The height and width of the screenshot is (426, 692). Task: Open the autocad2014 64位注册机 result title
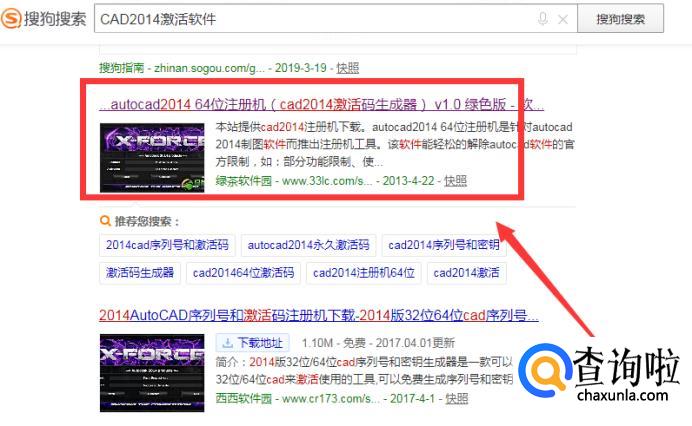pyautogui.click(x=321, y=104)
